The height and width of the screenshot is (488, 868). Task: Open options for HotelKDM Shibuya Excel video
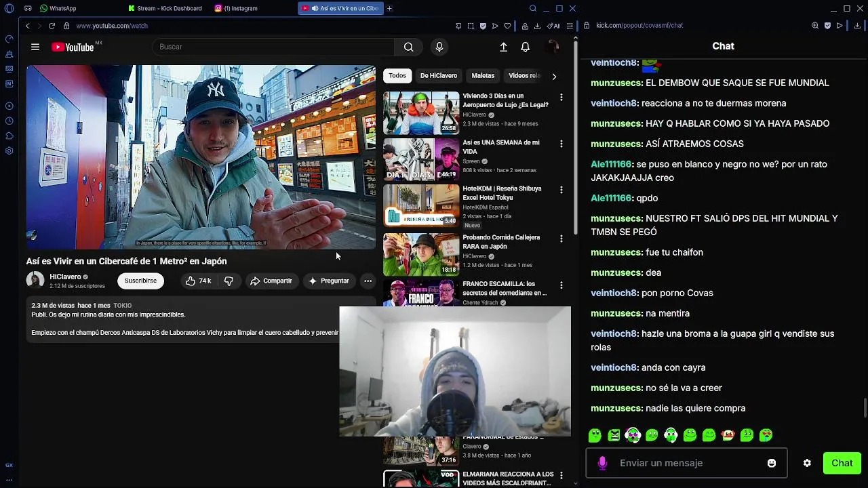tap(561, 190)
